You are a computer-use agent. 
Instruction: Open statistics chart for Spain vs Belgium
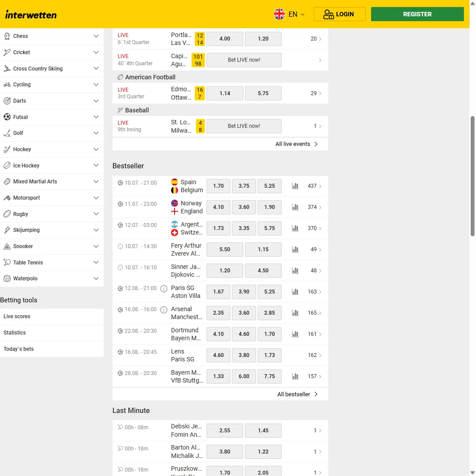point(295,186)
